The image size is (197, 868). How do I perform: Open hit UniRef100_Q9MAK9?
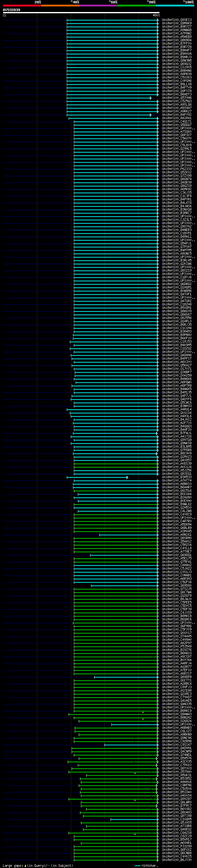(x=177, y=23)
